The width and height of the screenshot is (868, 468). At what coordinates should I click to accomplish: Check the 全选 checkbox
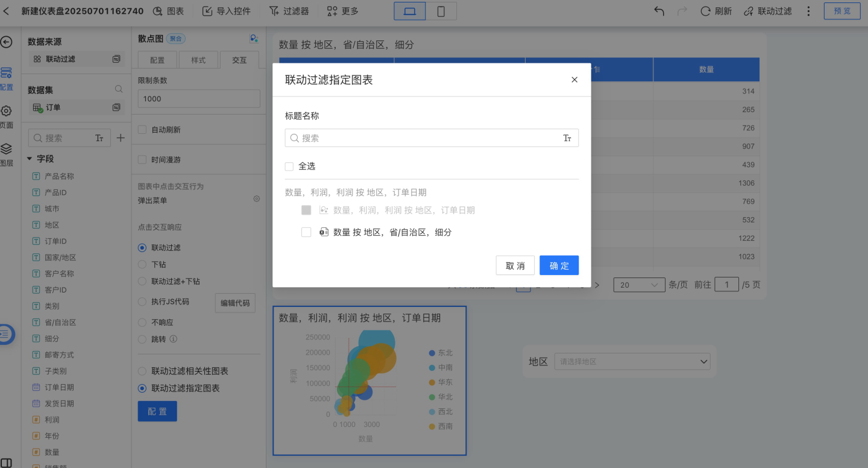point(289,166)
